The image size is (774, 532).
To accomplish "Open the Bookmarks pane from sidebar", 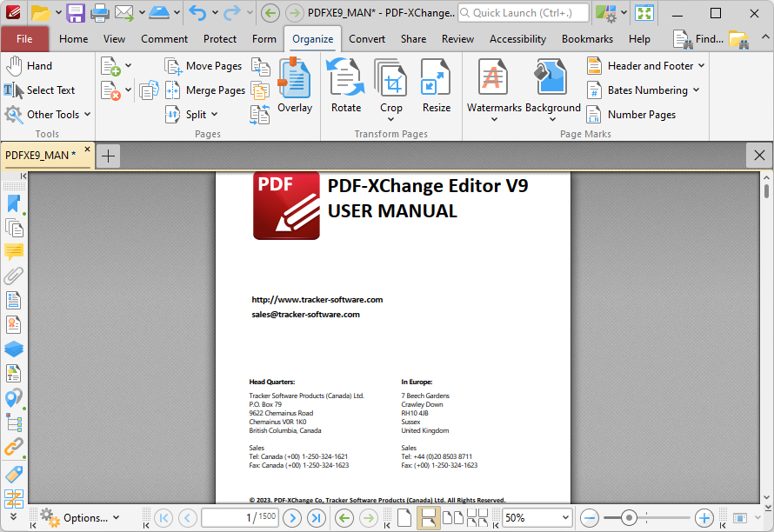I will coord(14,204).
